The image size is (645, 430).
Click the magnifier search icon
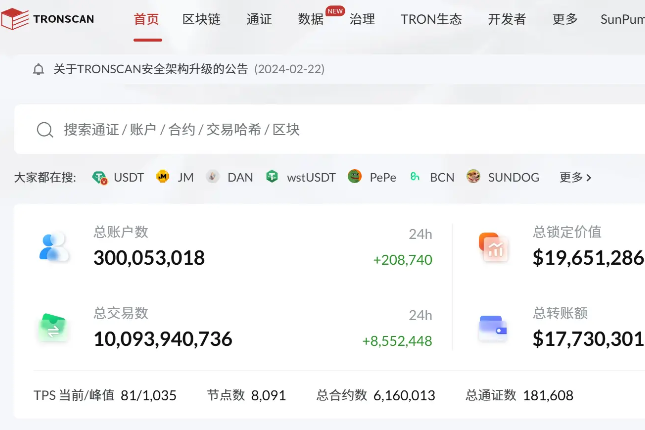[x=45, y=130]
